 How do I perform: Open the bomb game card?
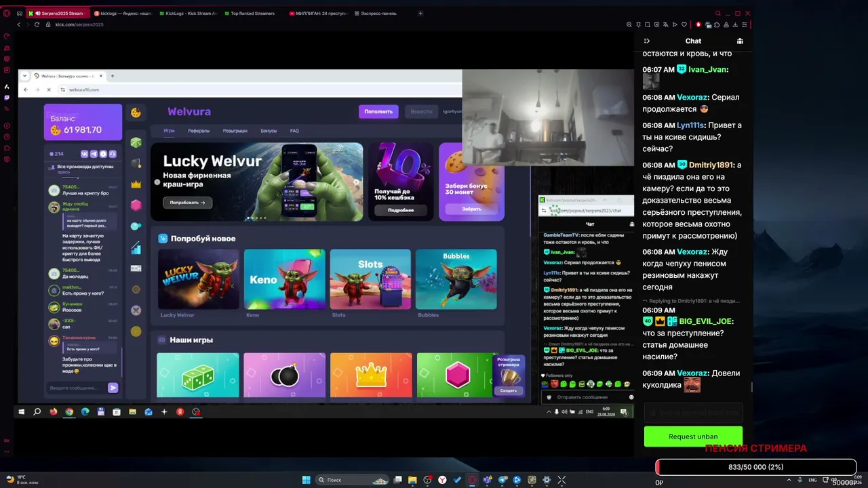pyautogui.click(x=285, y=375)
